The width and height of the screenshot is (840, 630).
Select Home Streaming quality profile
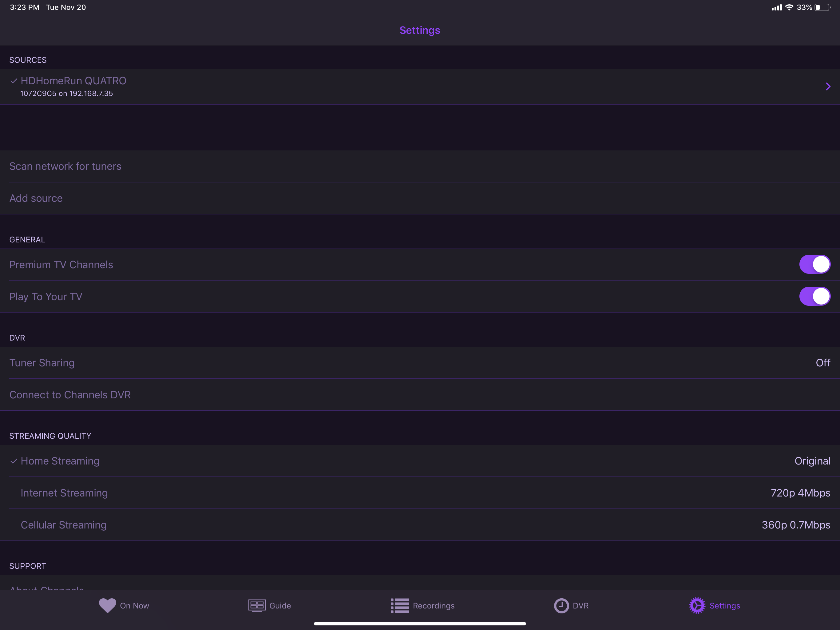(x=60, y=461)
